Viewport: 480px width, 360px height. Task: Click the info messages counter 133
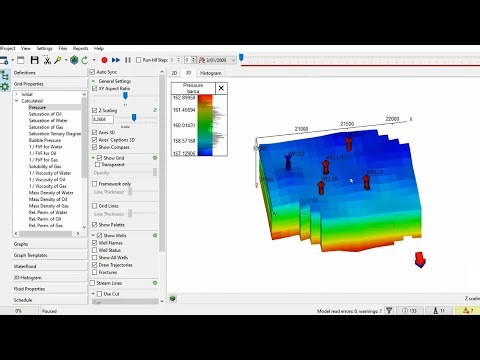pyautogui.click(x=410, y=311)
